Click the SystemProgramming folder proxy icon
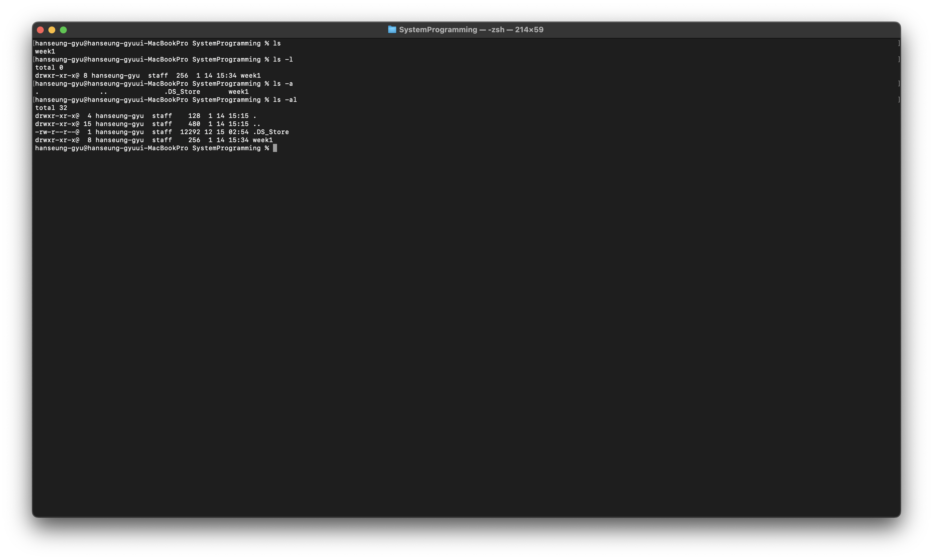The width and height of the screenshot is (933, 560). pos(392,29)
